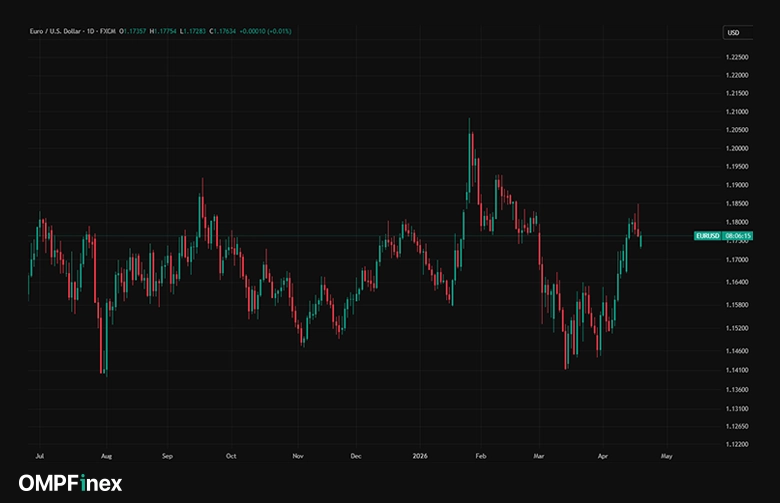The image size is (780, 503).
Task: Click the 1.12200 price axis label
Action: click(738, 443)
